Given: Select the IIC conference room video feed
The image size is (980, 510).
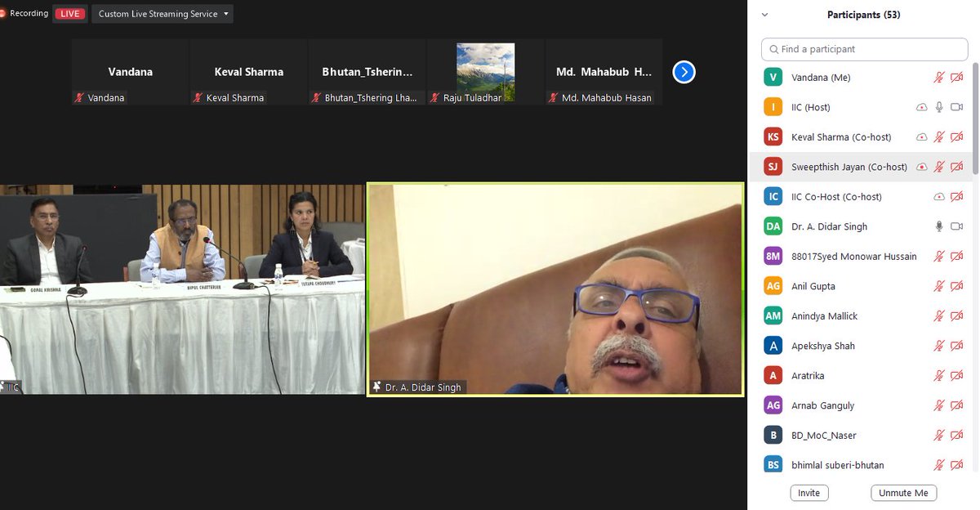Looking at the screenshot, I should click(x=182, y=289).
